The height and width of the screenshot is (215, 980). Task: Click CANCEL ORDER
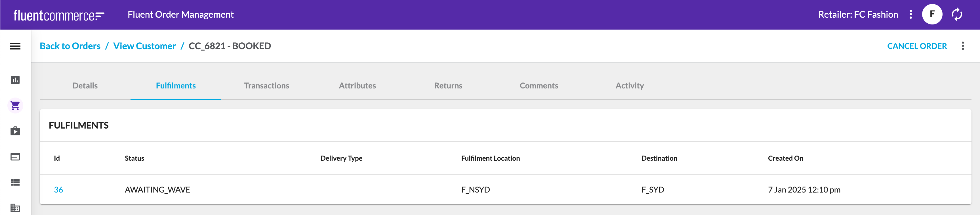917,46
